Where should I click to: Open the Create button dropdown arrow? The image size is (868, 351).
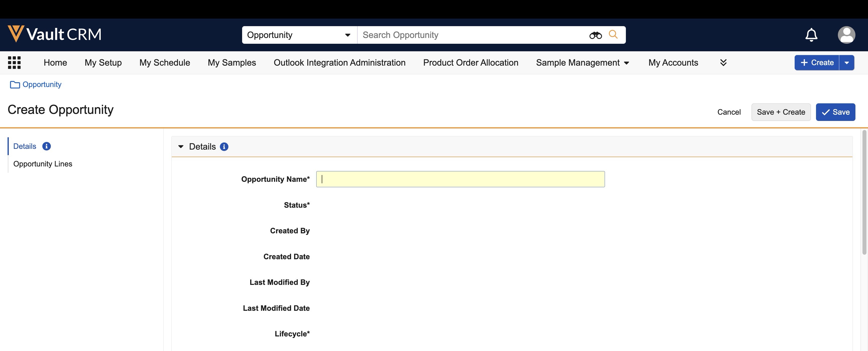(x=846, y=63)
